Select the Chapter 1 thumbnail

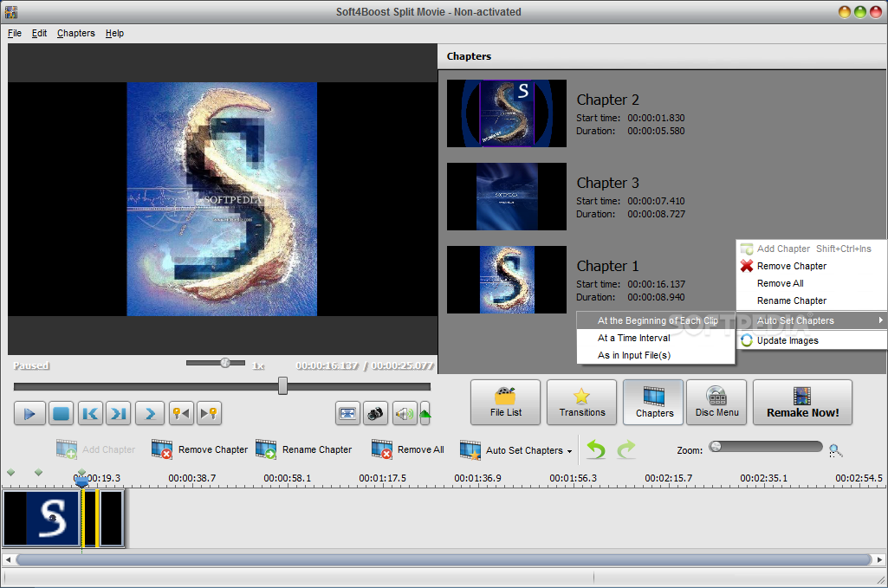(506, 280)
